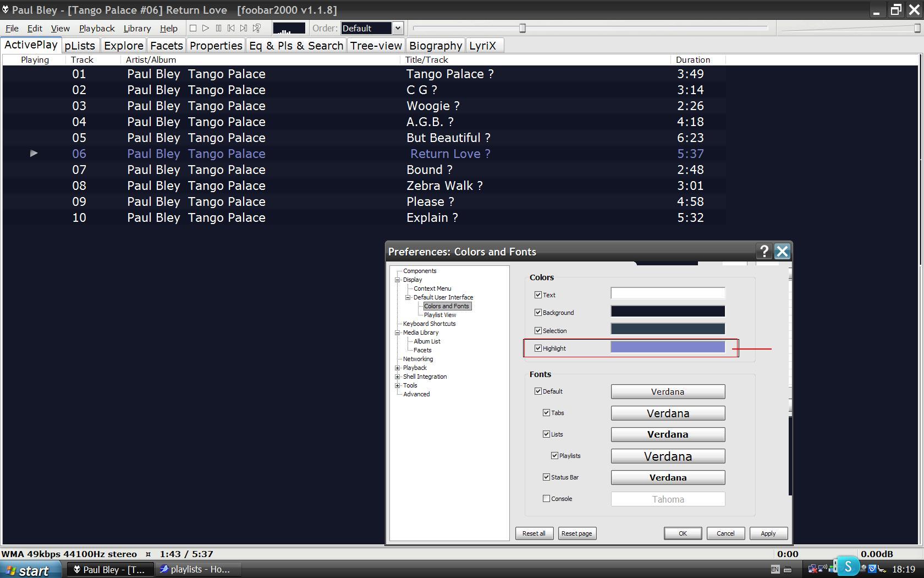This screenshot has width=924, height=578.
Task: Expand the Shell Integration tree node
Action: 398,377
